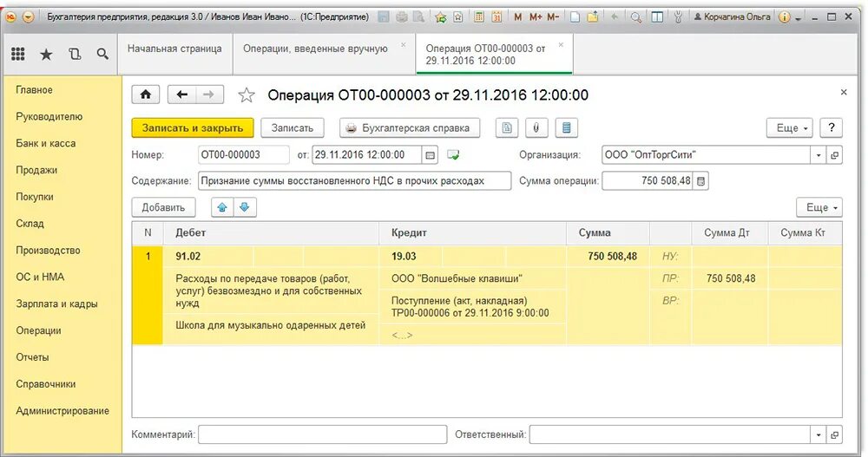Open the ОС и НМА section
Screen dimensions: 868x457
(40, 277)
